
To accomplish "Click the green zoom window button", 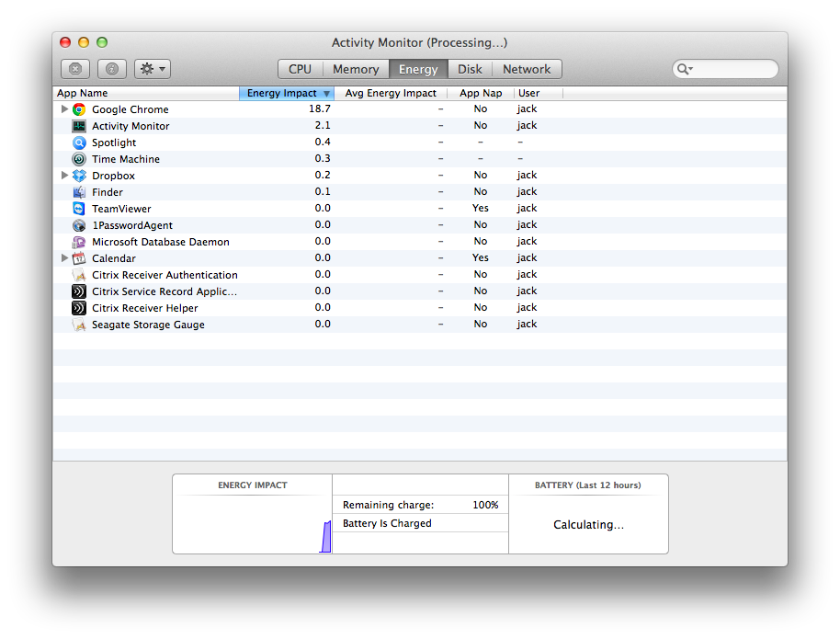I will pyautogui.click(x=102, y=42).
